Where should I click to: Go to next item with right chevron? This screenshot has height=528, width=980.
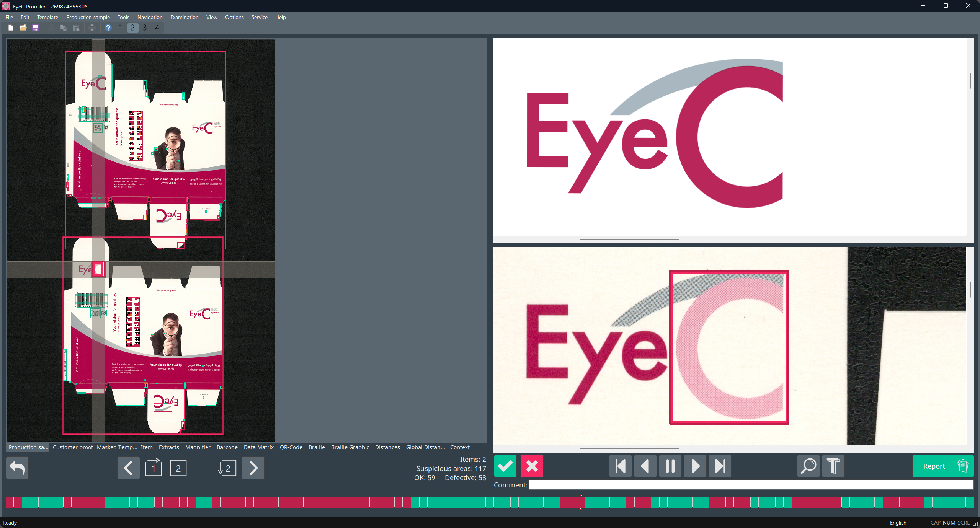pos(253,468)
